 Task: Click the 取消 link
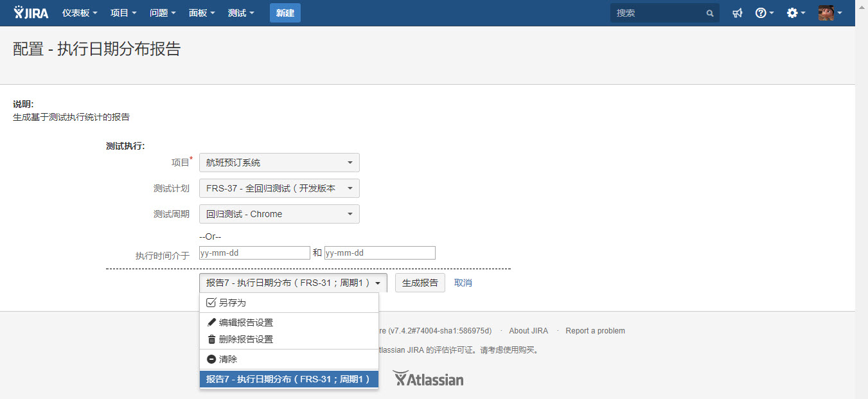pyautogui.click(x=463, y=283)
